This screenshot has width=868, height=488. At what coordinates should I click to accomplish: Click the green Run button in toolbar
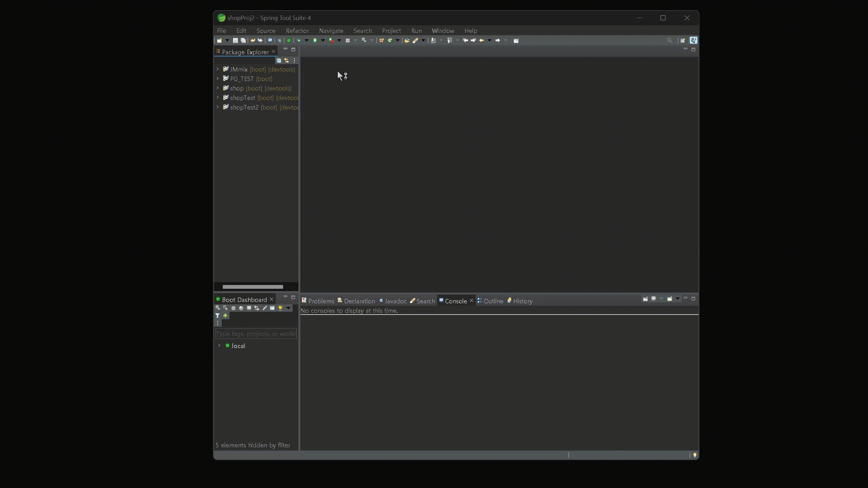[315, 40]
